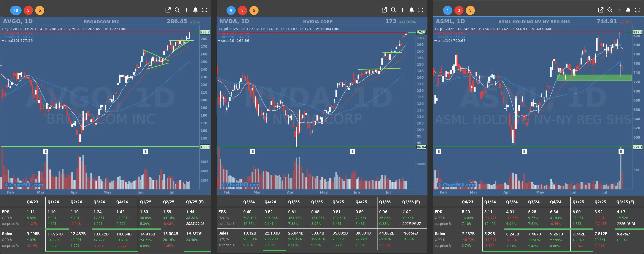Add NVDA with plus icon

point(402,10)
